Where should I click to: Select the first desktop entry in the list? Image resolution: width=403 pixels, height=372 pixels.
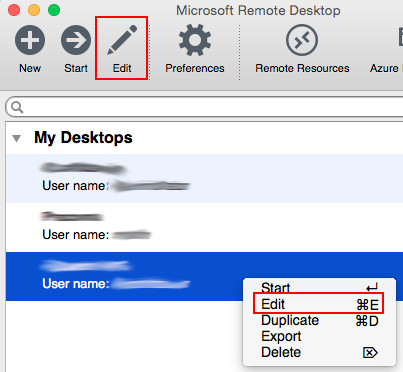pyautogui.click(x=205, y=178)
